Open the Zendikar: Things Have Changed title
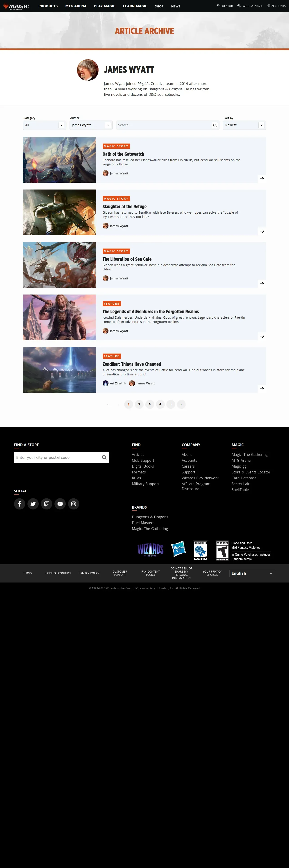This screenshot has height=868, width=289. 131,364
